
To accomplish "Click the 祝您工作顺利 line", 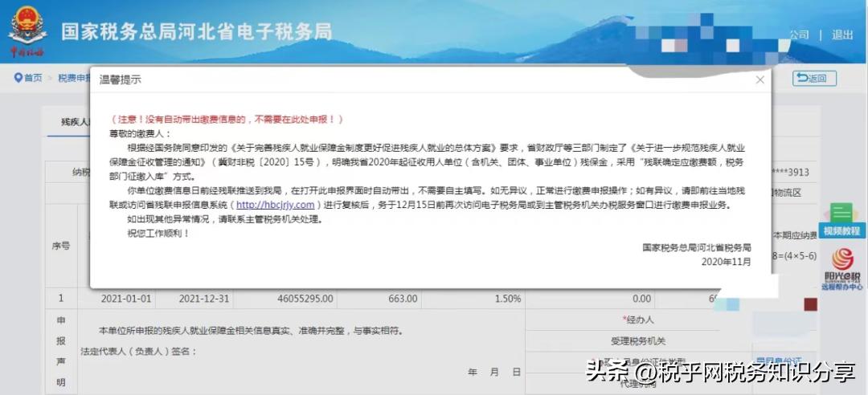I will click(158, 233).
